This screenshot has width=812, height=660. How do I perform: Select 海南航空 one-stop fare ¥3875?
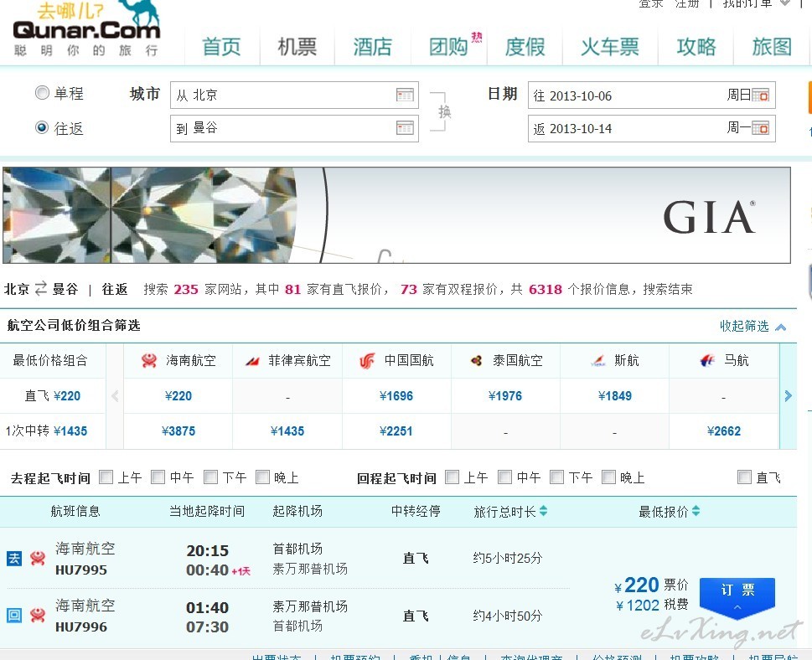pyautogui.click(x=178, y=431)
